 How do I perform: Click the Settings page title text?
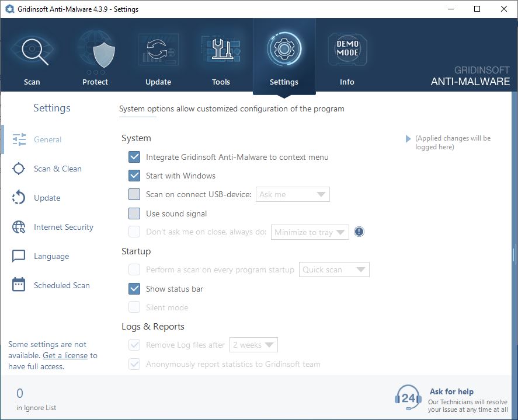coord(52,108)
